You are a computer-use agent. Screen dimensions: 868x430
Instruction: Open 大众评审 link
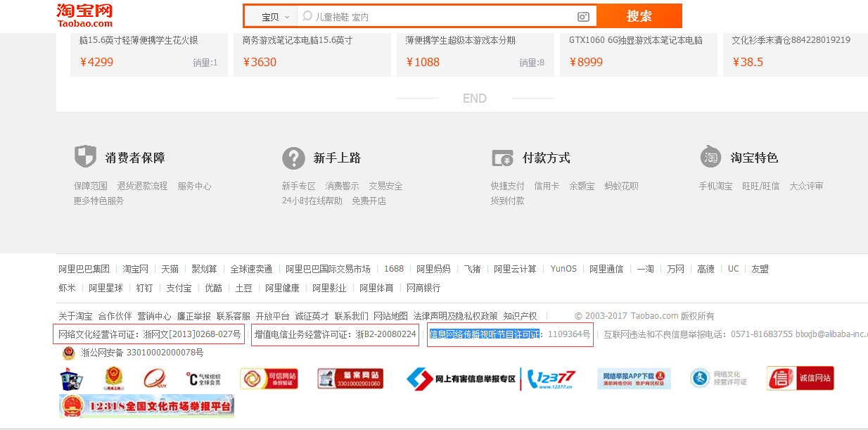coord(807,186)
